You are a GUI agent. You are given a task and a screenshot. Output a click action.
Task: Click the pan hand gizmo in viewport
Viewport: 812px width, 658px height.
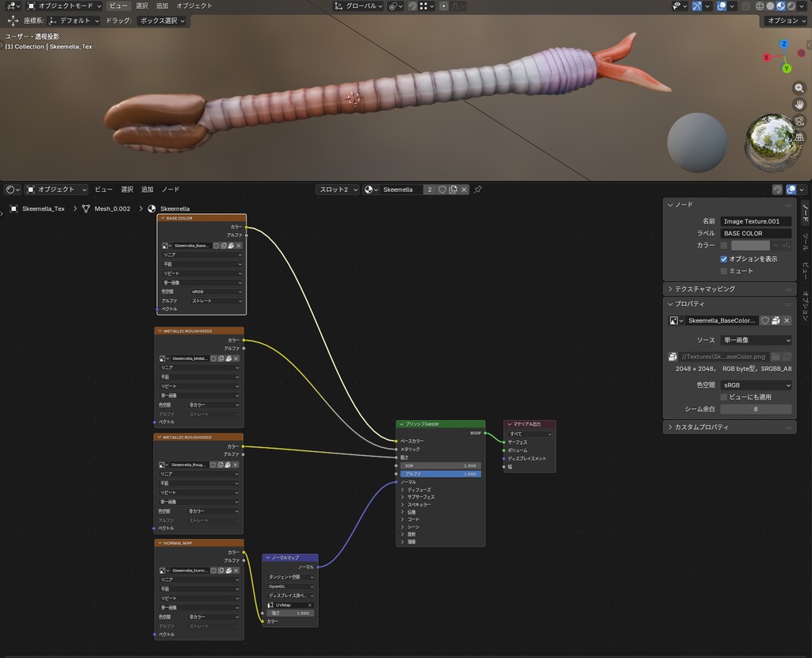tap(799, 105)
